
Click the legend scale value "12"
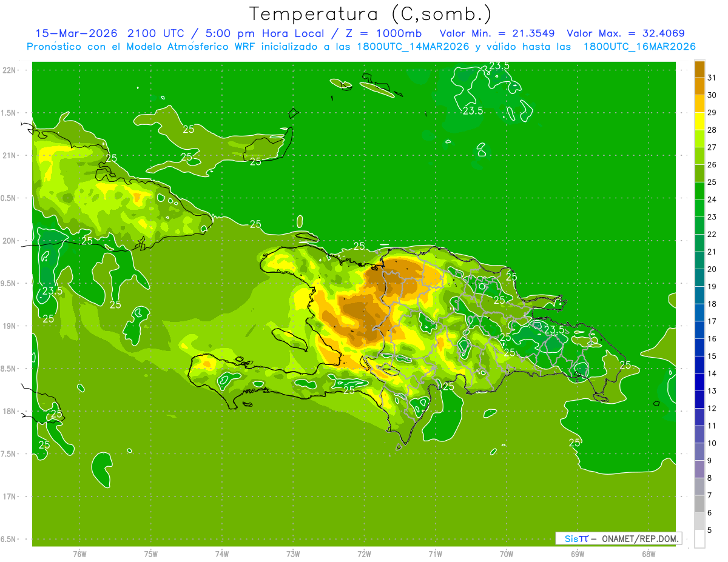(712, 408)
